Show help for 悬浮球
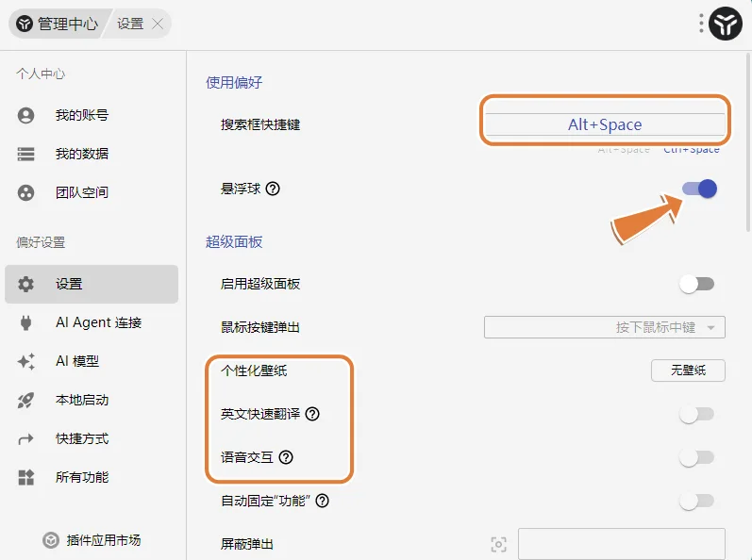Image resolution: width=752 pixels, height=560 pixels. (x=273, y=189)
